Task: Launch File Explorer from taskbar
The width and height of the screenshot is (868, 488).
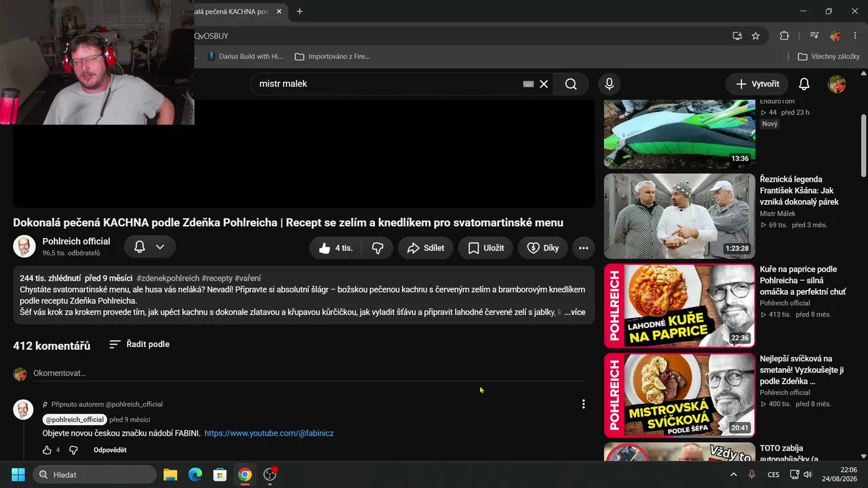Action: [170, 474]
